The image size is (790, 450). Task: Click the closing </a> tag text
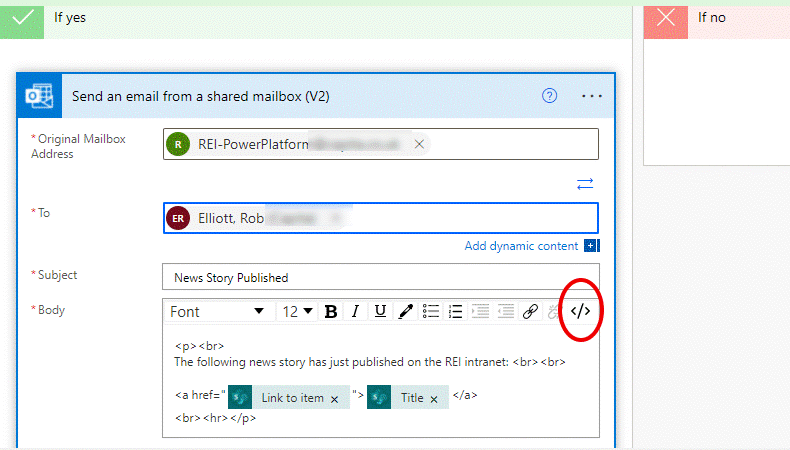465,395
